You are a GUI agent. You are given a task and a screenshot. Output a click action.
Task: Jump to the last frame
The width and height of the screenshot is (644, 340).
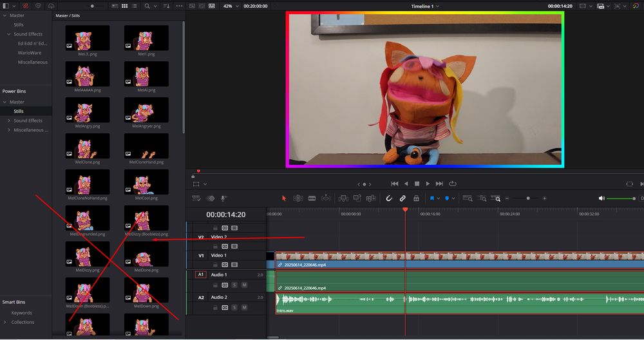439,184
